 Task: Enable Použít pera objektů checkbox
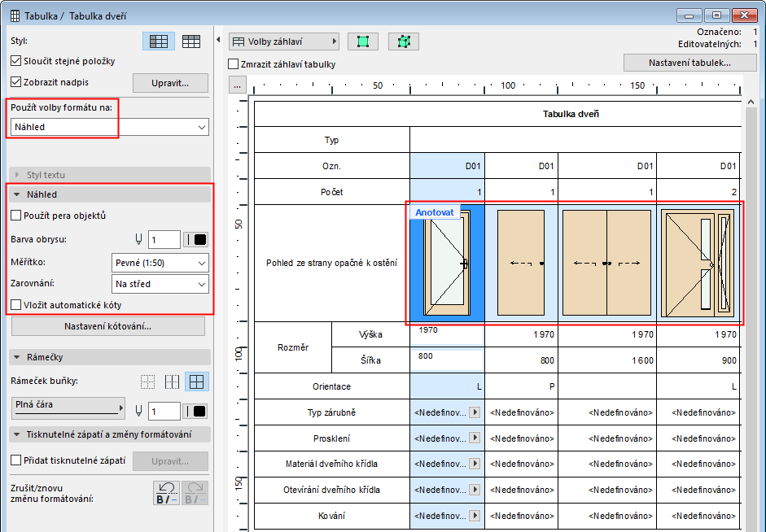coord(16,216)
